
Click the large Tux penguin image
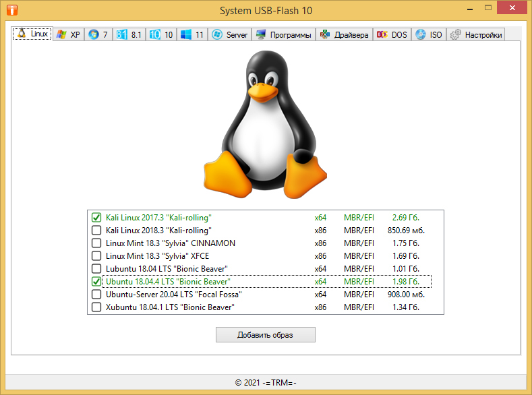[x=265, y=125]
